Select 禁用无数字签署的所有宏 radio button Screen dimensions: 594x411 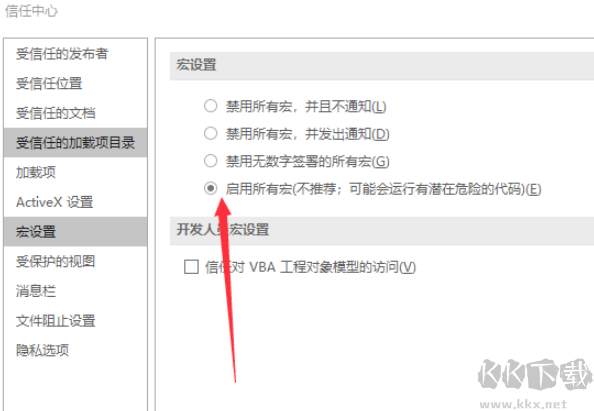211,161
